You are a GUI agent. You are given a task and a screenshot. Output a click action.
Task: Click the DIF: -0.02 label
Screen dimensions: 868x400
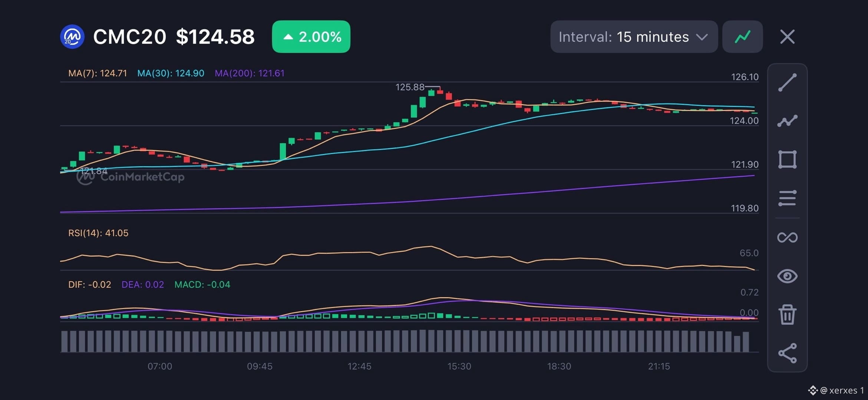[89, 284]
